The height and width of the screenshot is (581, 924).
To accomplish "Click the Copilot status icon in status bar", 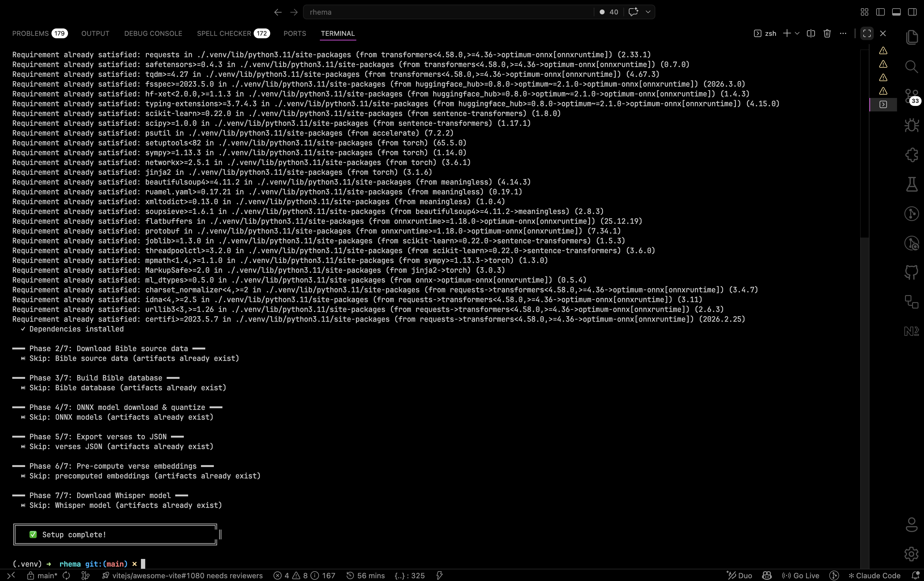I will click(767, 575).
